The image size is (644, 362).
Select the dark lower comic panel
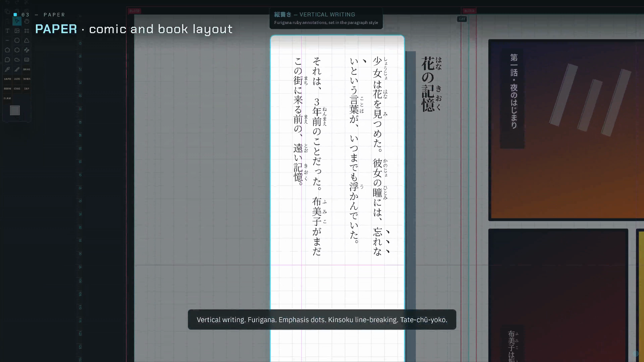tap(558, 295)
